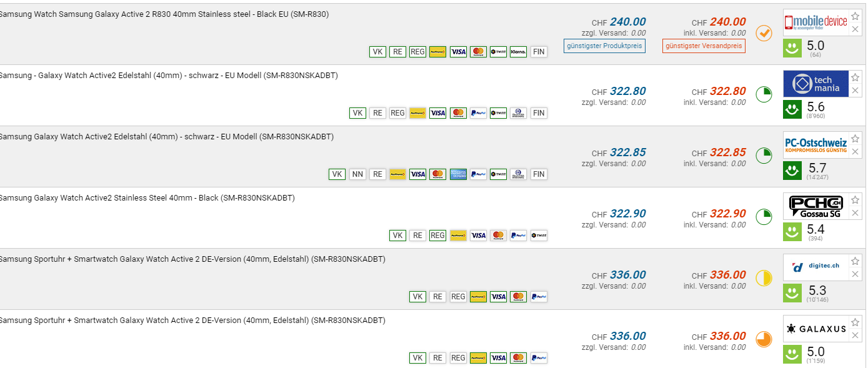
Task: Open the CHF 322.80 techmania product price
Action: pyautogui.click(x=627, y=91)
